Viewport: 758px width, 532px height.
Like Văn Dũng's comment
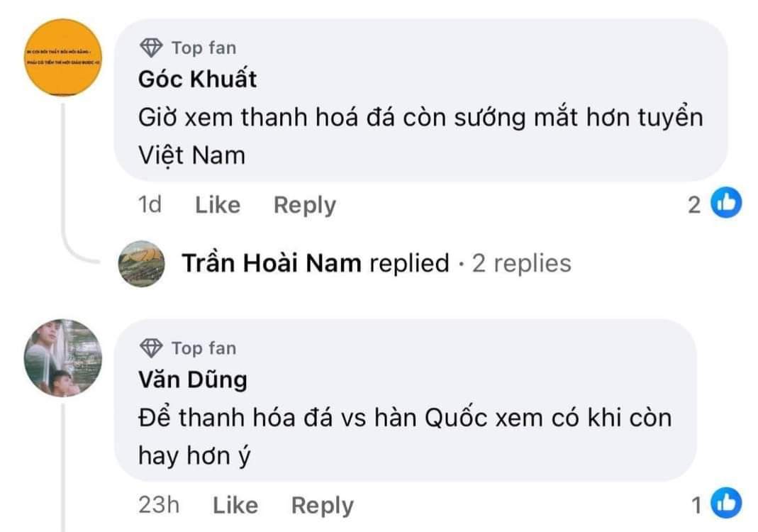tap(235, 505)
